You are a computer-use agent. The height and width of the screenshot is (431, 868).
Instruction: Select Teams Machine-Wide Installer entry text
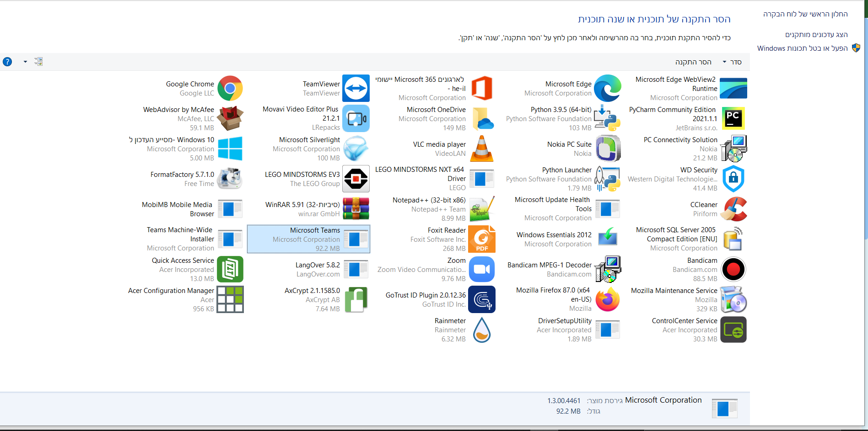tap(180, 234)
